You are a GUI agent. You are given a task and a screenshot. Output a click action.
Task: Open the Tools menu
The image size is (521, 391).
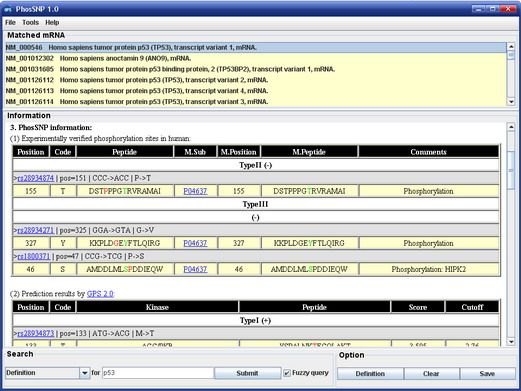[x=30, y=23]
